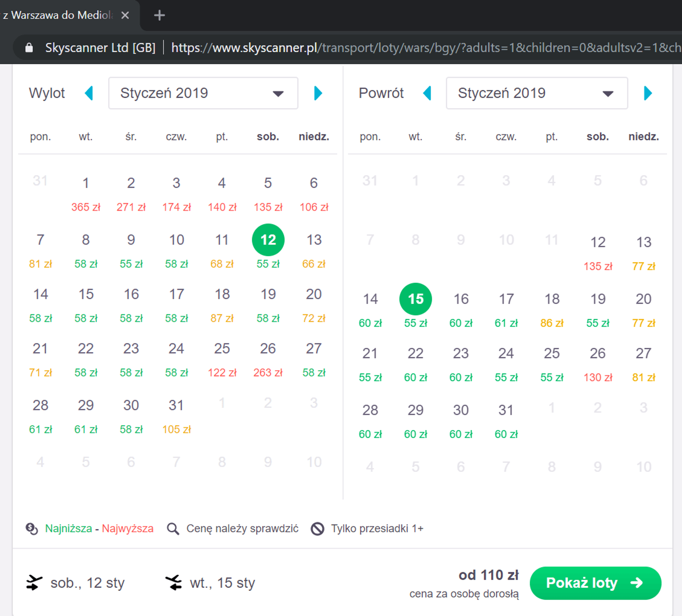Open the Wylot month dropdown
Viewport: 682px width, 616px height.
pyautogui.click(x=203, y=93)
